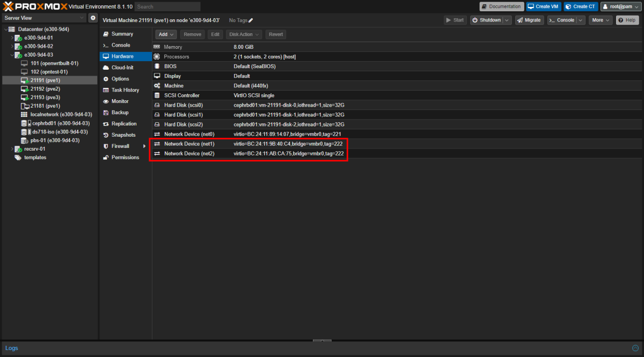
Task: Click the Edit button in hardware toolbar
Action: pyautogui.click(x=215, y=34)
